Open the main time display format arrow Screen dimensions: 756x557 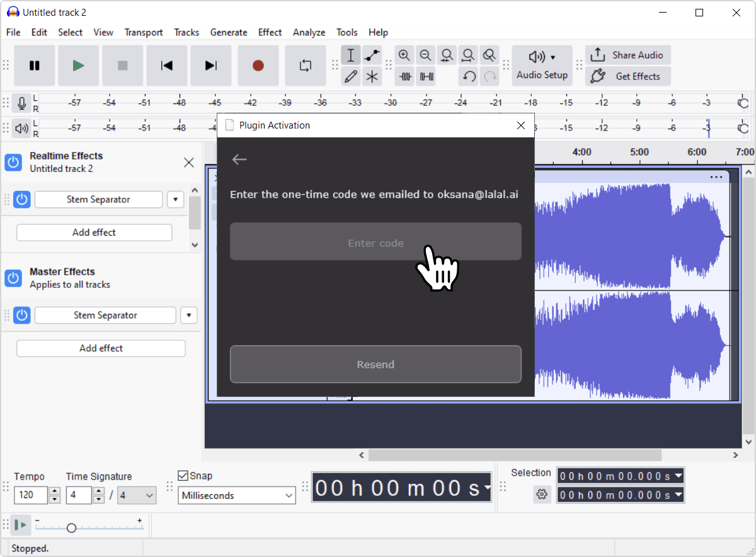[x=487, y=488]
